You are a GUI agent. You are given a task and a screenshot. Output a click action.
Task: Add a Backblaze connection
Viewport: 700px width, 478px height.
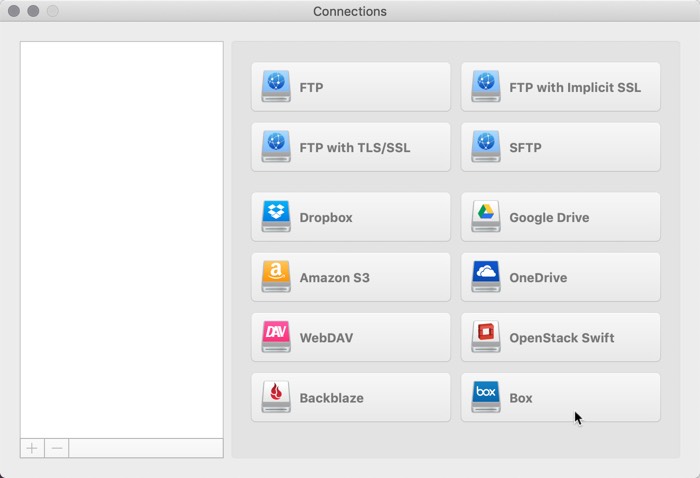350,398
